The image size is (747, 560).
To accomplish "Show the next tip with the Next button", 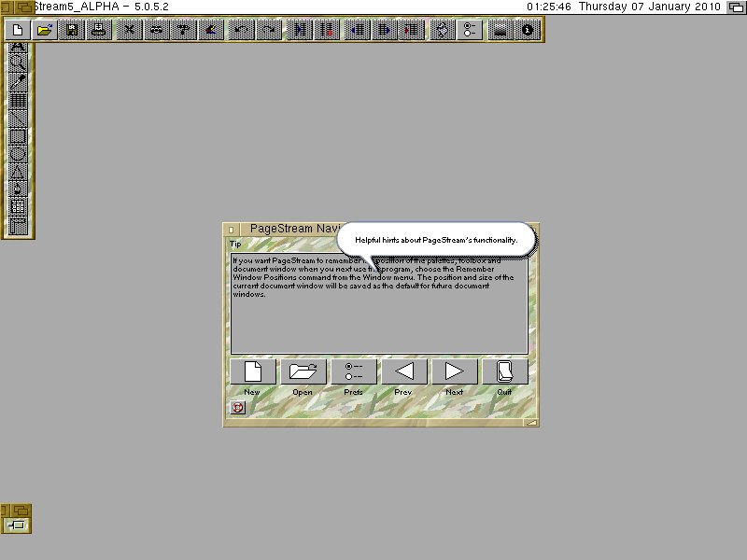I will point(454,371).
